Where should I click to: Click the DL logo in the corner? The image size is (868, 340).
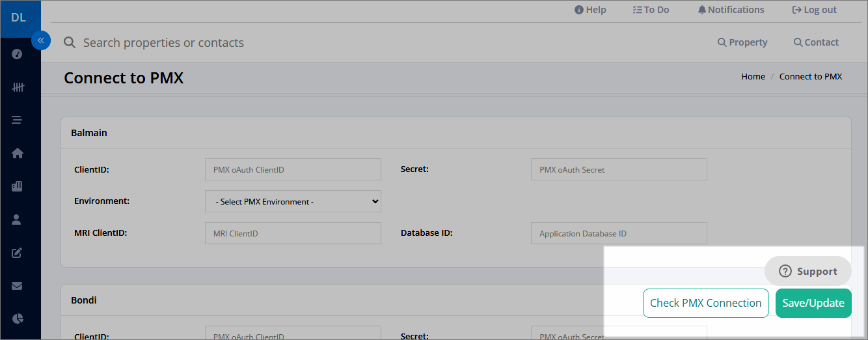pyautogui.click(x=19, y=18)
